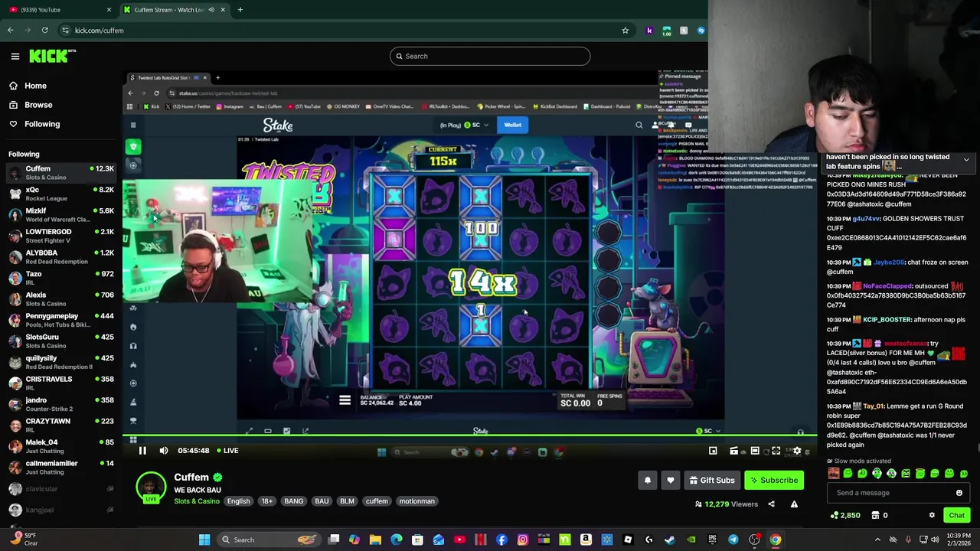The width and height of the screenshot is (980, 551).
Task: Bookmark this page with star icon
Action: pos(625,31)
